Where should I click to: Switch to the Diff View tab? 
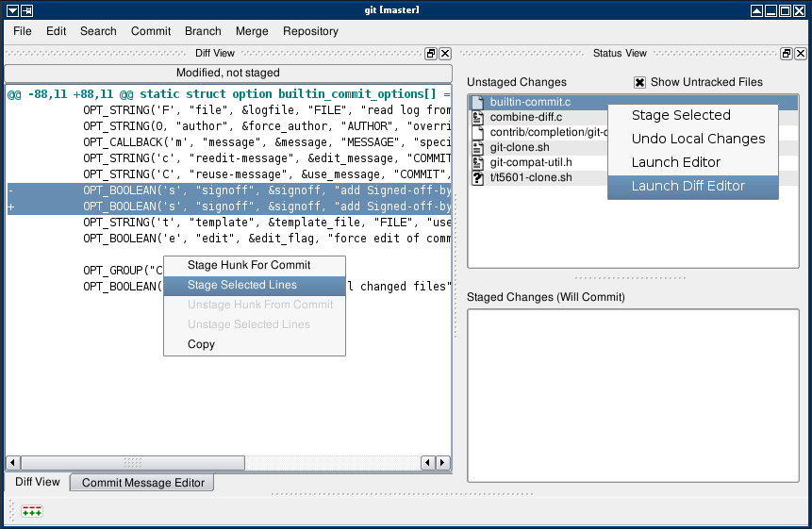pos(38,482)
